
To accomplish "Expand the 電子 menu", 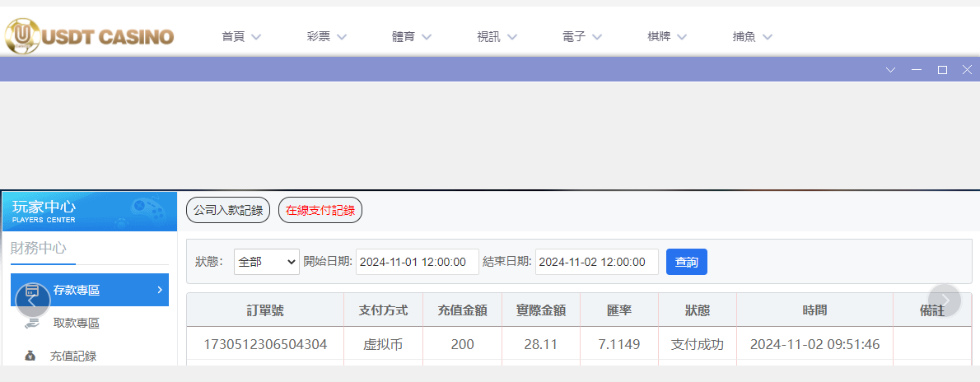I will pyautogui.click(x=581, y=36).
